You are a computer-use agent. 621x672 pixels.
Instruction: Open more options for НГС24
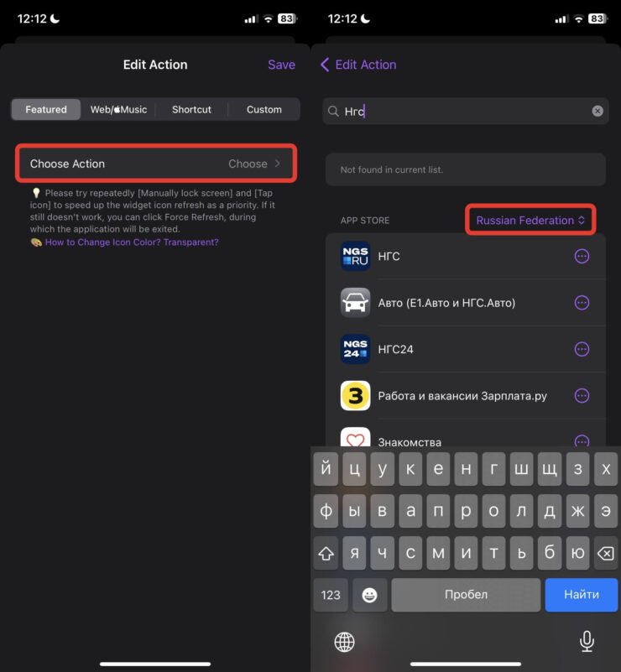582,349
